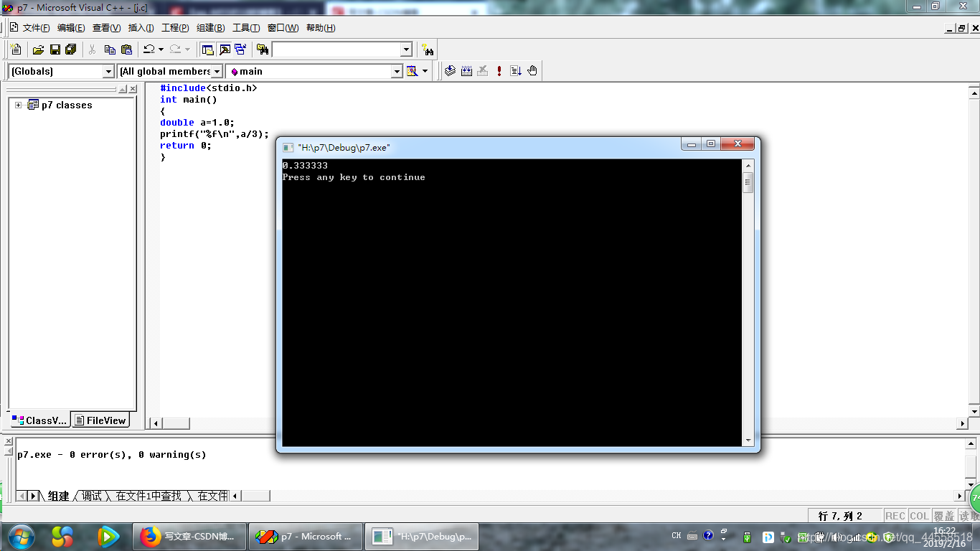This screenshot has width=980, height=551.
Task: Select the 在文件1中查找 output tab
Action: (x=149, y=496)
